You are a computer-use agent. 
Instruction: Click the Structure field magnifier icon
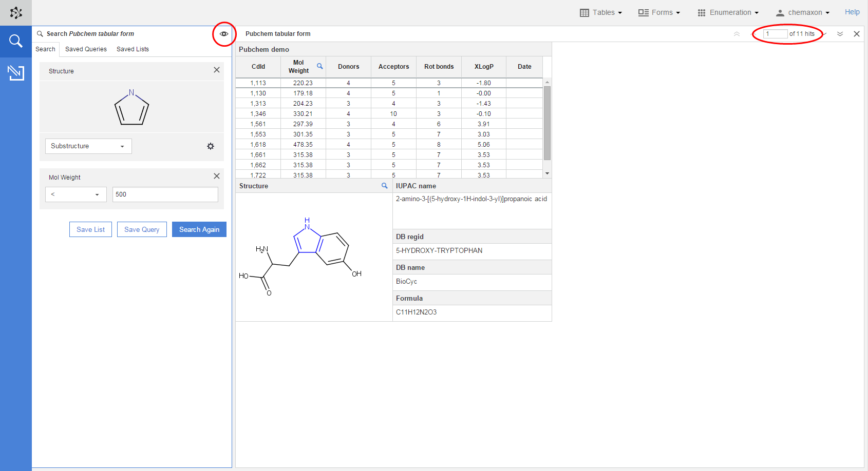click(384, 186)
